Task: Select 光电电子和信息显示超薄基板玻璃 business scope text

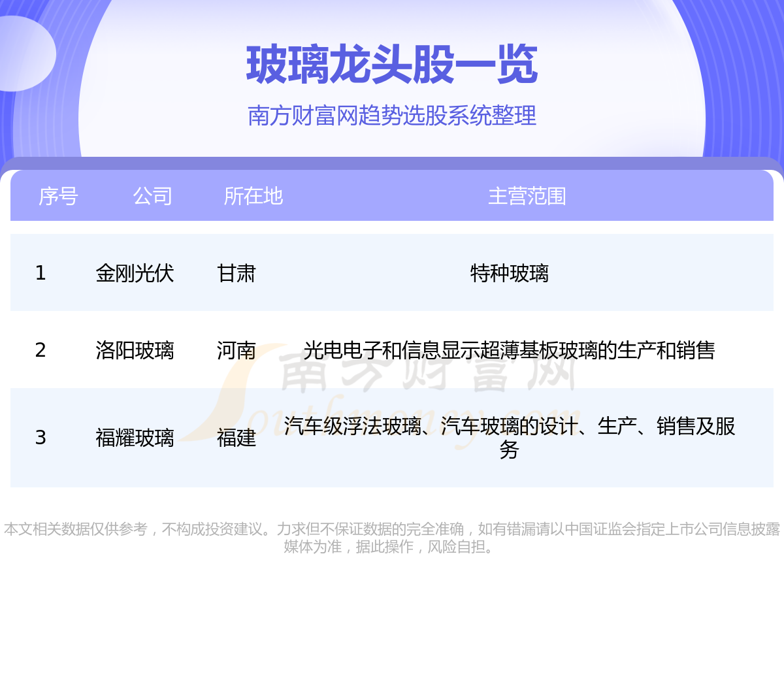Action: [x=510, y=350]
